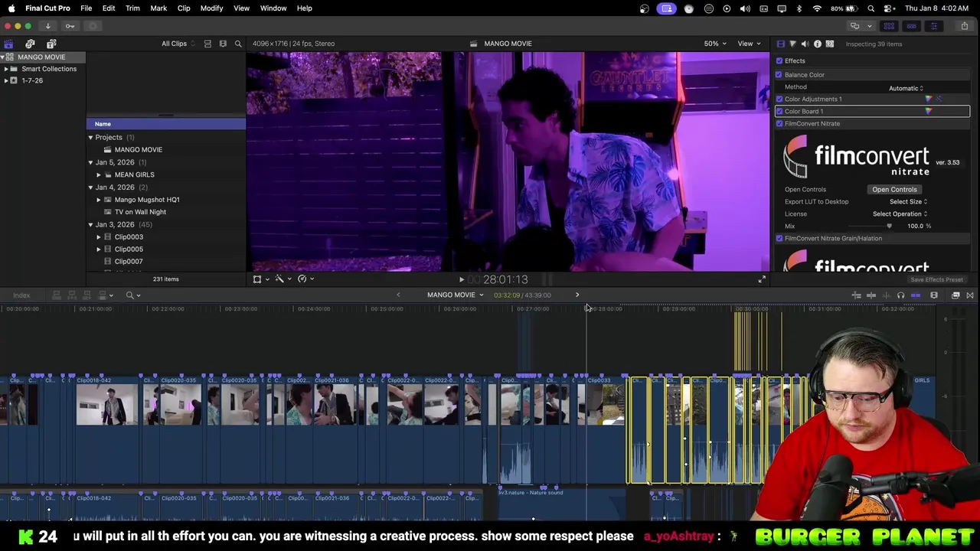Open the Retime speedometer menu
Screen dimensions: 980x551
click(304, 279)
